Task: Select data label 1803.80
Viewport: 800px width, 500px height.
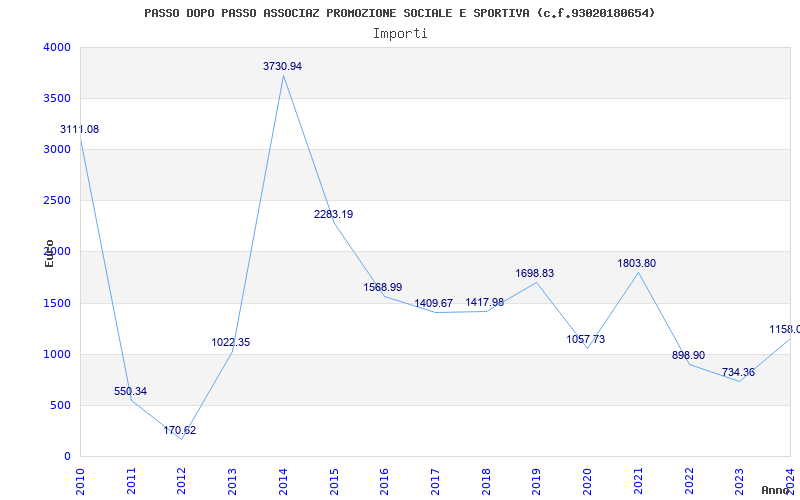Action: pyautogui.click(x=637, y=263)
